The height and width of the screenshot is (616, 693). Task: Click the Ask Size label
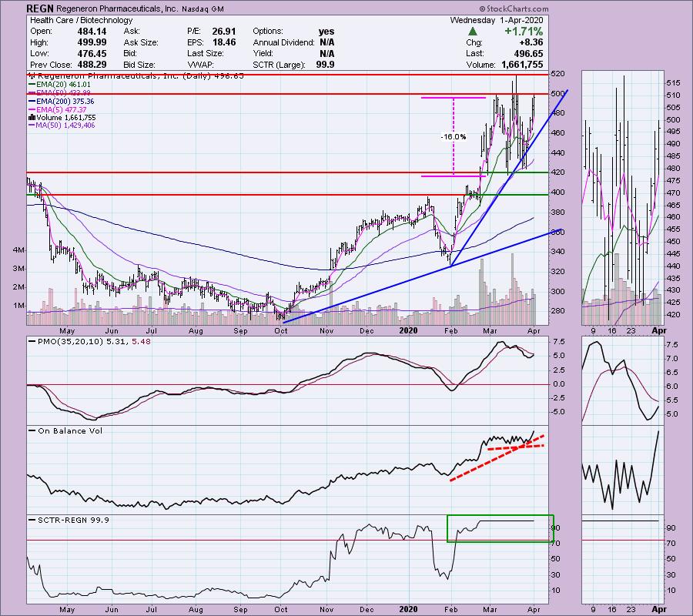point(141,42)
